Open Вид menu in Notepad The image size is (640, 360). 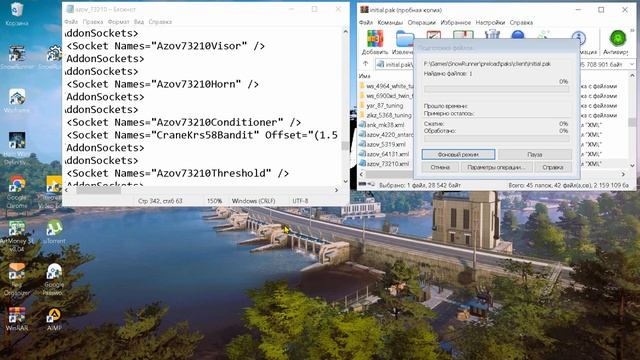click(139, 22)
